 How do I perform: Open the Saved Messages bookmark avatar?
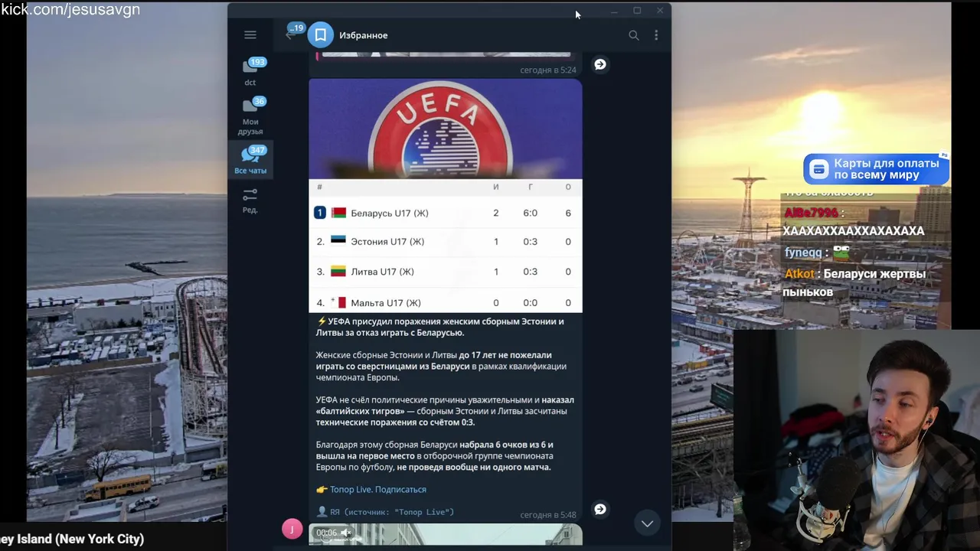click(x=321, y=34)
